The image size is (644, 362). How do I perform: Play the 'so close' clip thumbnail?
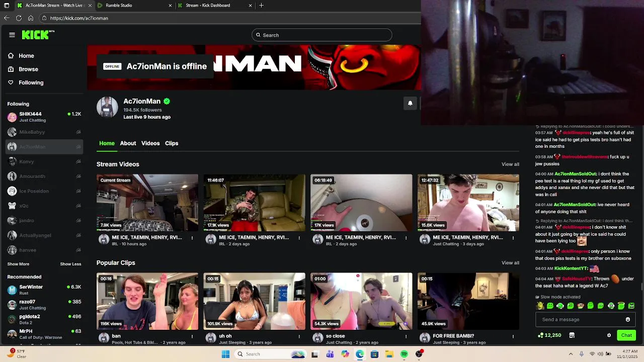(361, 301)
